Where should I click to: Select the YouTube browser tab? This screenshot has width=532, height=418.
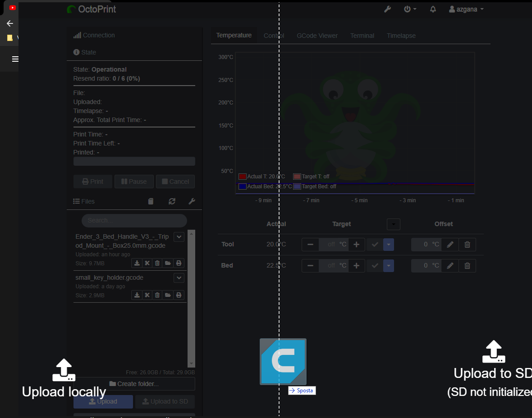pos(13,8)
